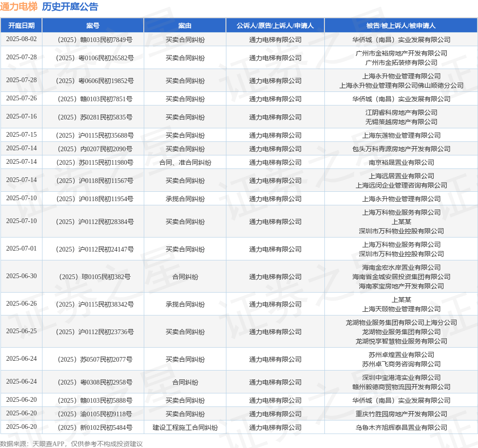Click defendant 上海远居置业有限公司
Viewport: 478px width, 448px height.
tap(401, 176)
